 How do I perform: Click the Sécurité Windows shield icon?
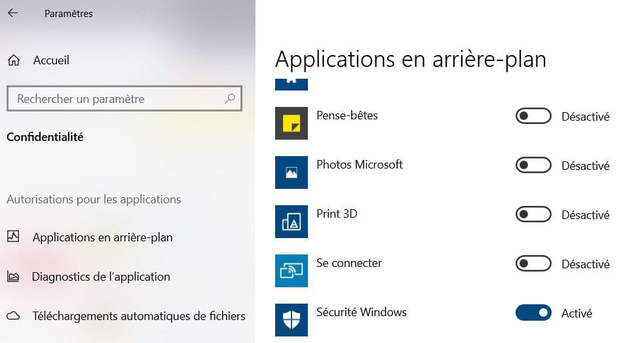click(x=291, y=320)
